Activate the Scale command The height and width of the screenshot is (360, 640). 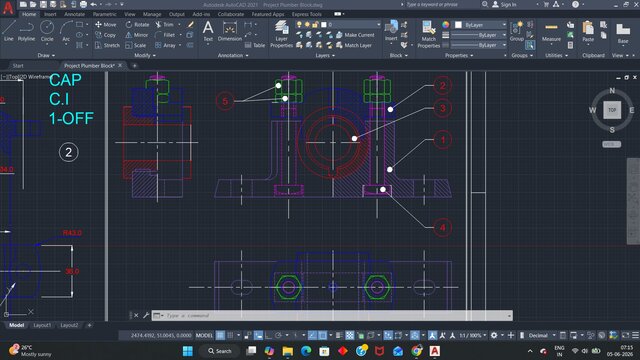(x=136, y=45)
